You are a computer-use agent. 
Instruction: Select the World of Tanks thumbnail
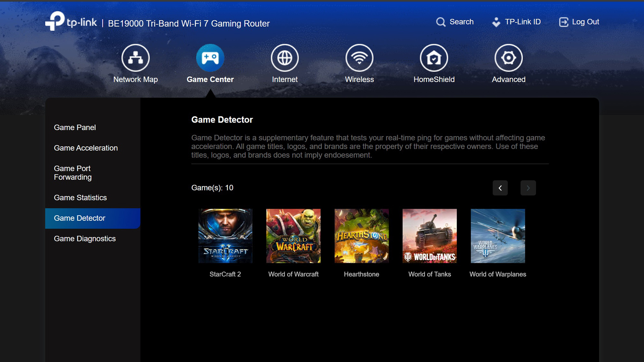point(430,236)
